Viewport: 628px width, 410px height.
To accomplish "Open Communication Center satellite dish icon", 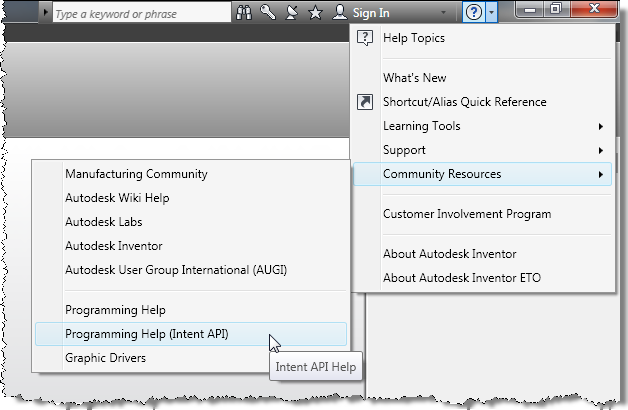I will [291, 14].
